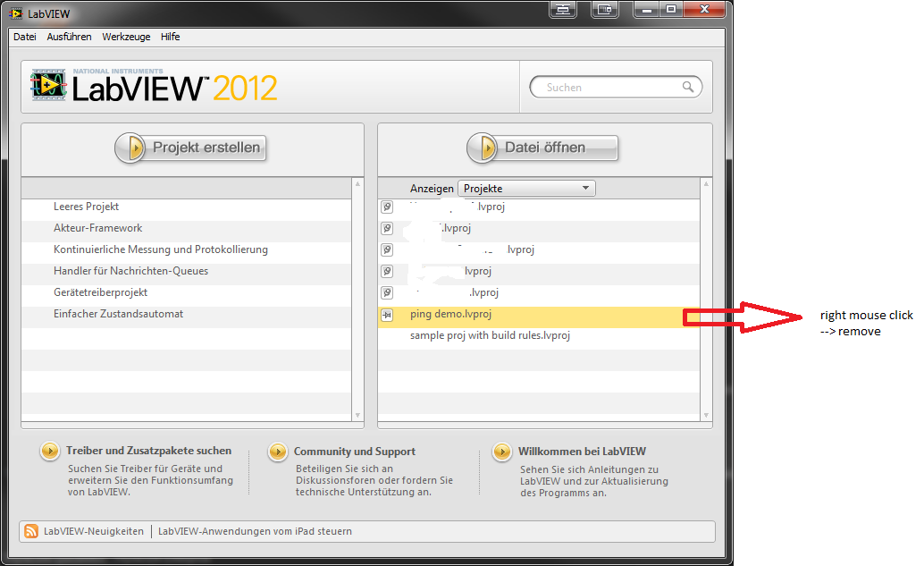
Task: Open the Datei menu
Action: tap(25, 37)
